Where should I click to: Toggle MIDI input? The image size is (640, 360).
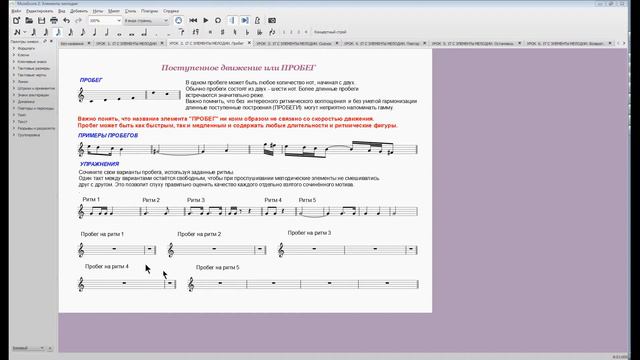178,20
